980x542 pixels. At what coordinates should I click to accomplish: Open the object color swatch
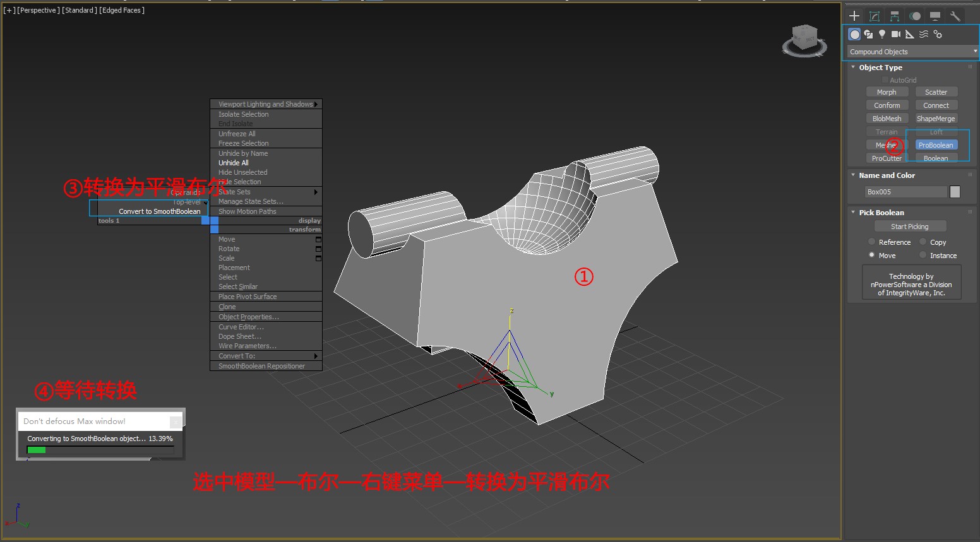955,192
